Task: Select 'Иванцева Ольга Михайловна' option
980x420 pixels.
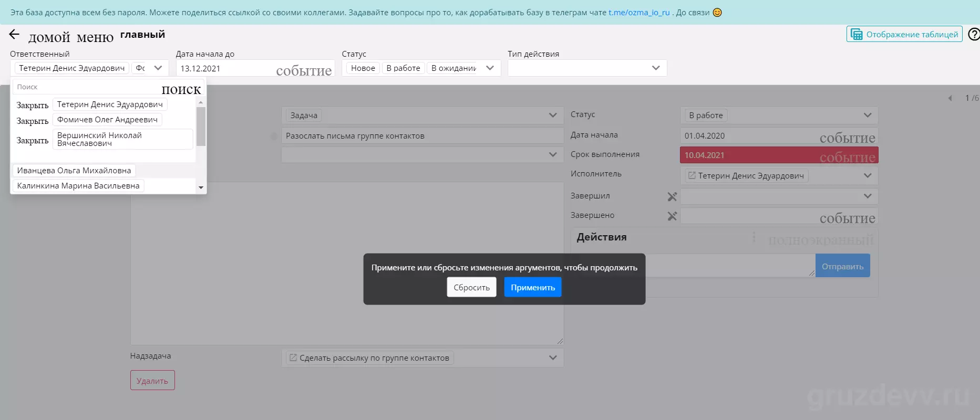Action: [x=74, y=171]
